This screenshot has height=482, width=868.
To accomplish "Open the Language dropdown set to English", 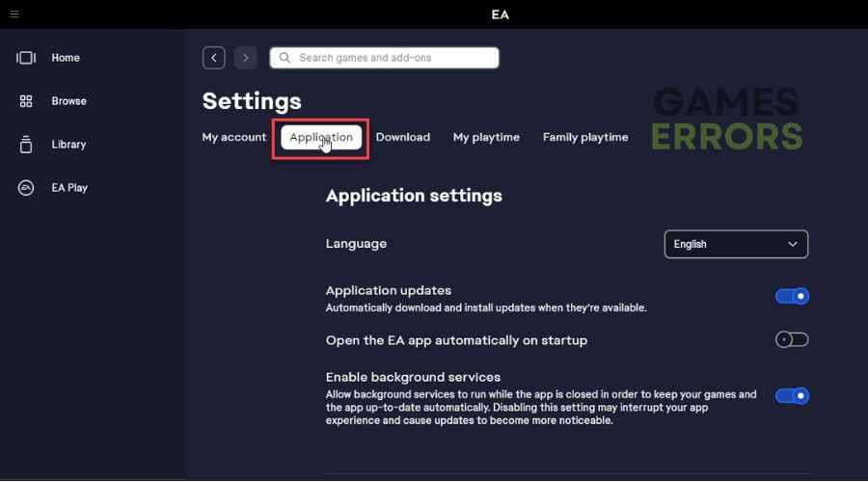I will [736, 244].
